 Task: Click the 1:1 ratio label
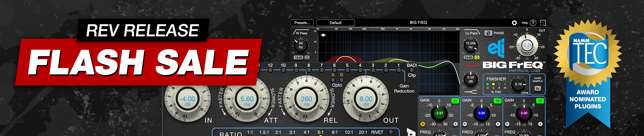pyautogui.click(x=250, y=132)
